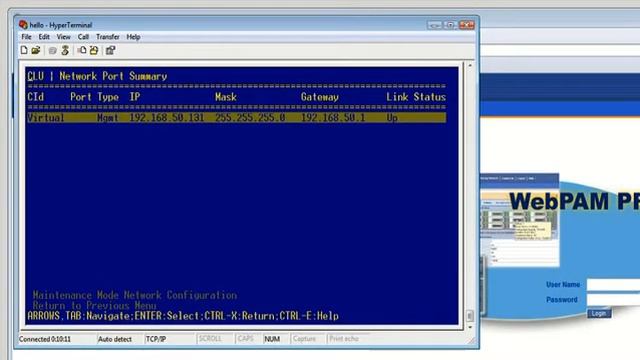The image size is (640, 360).
Task: Select the Virtual Mgmt port row
Action: 236,118
